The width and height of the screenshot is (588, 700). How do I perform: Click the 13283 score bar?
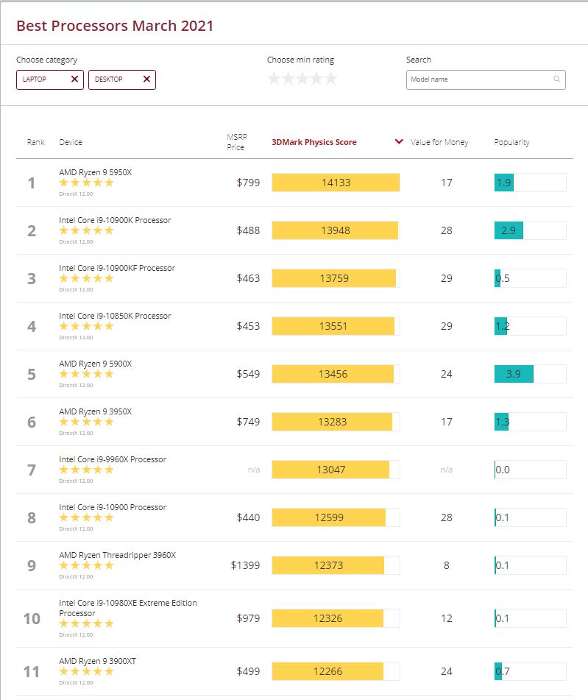tap(336, 422)
